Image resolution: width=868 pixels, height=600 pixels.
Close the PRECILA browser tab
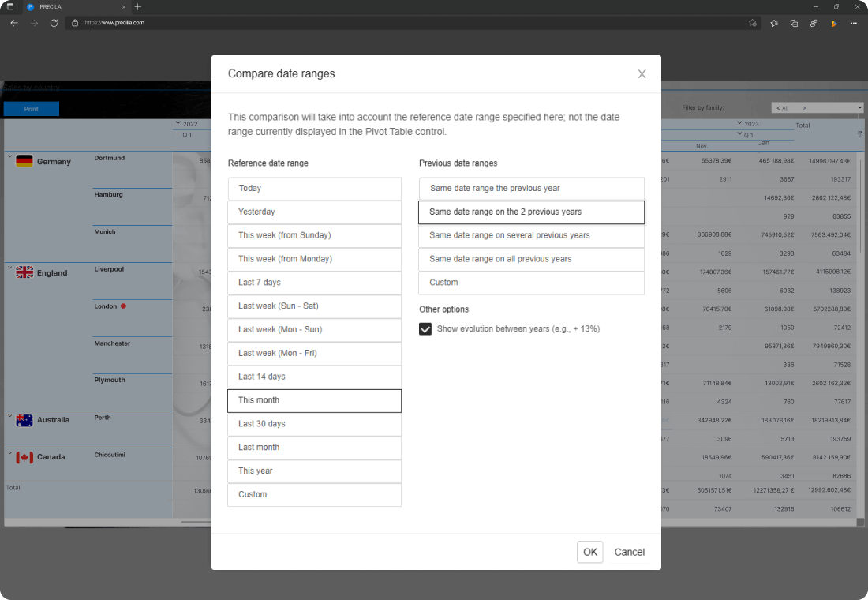coord(124,6)
